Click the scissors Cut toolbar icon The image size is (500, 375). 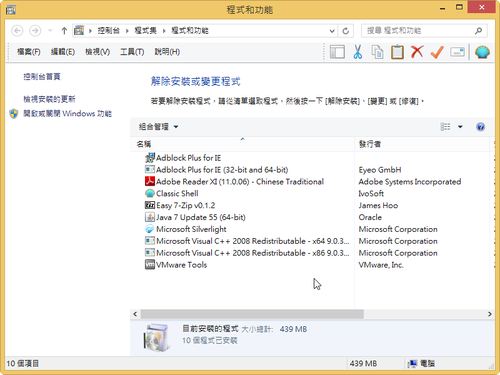(x=358, y=52)
